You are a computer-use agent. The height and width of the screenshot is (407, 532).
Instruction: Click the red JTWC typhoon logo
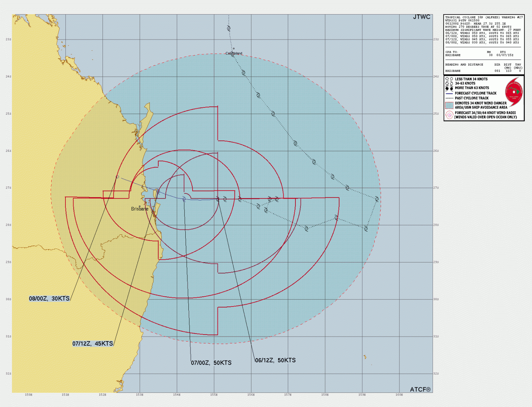[x=514, y=92]
